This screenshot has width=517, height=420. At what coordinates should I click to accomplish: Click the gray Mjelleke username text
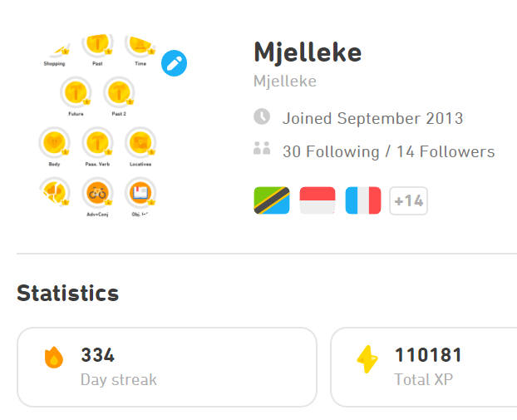click(x=285, y=82)
